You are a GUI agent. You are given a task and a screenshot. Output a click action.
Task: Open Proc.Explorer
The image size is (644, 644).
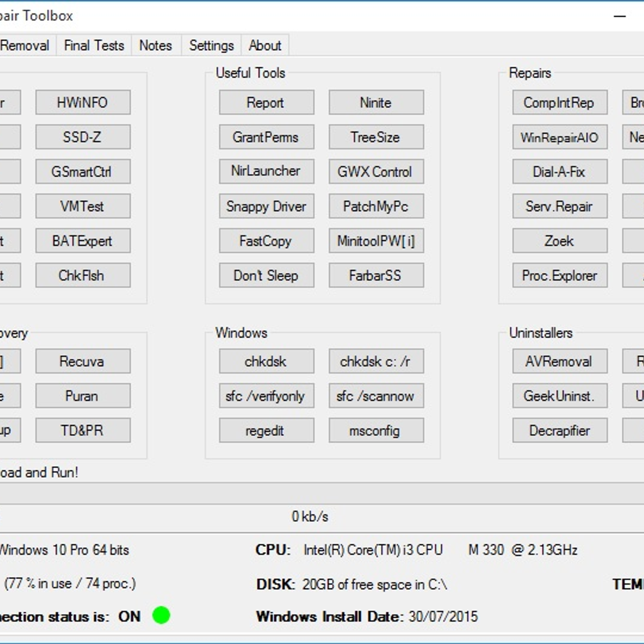(x=560, y=275)
